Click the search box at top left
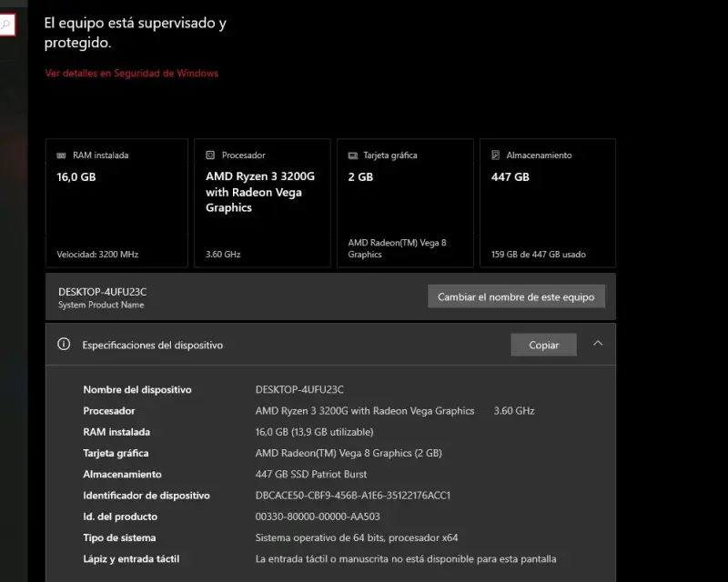The image size is (728, 582). pos(7,25)
